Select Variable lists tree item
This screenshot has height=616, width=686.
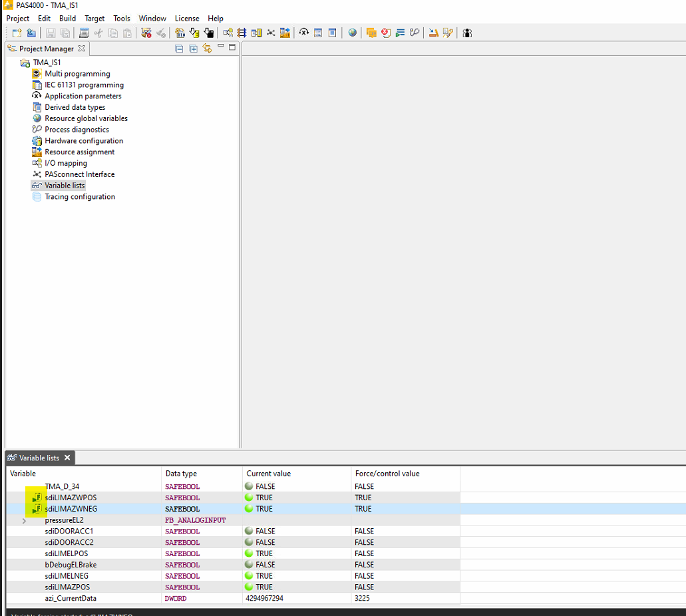pos(65,186)
